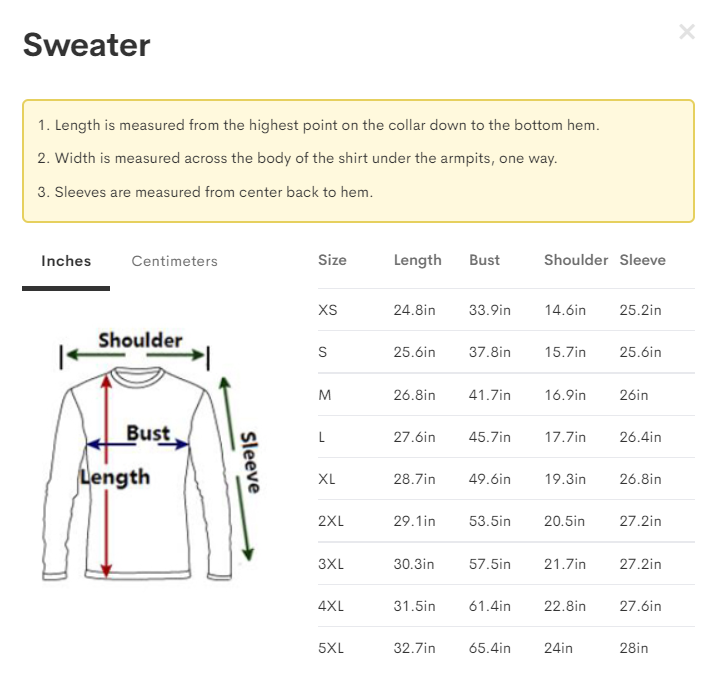This screenshot has width=701, height=683.
Task: Click the Sweater dialog heading
Action: (x=87, y=45)
